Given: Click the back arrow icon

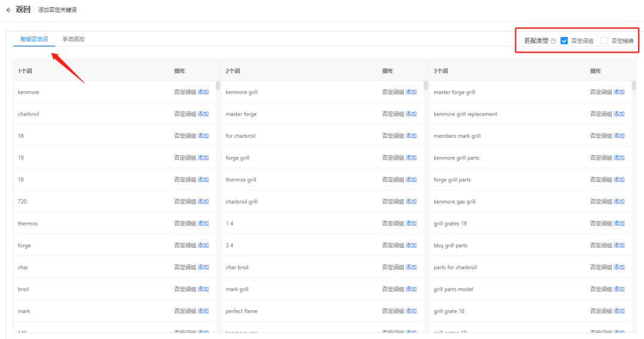Looking at the screenshot, I should click(8, 10).
